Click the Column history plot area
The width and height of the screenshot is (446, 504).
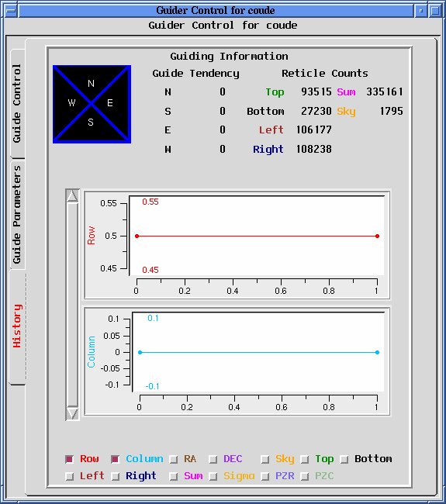click(258, 352)
